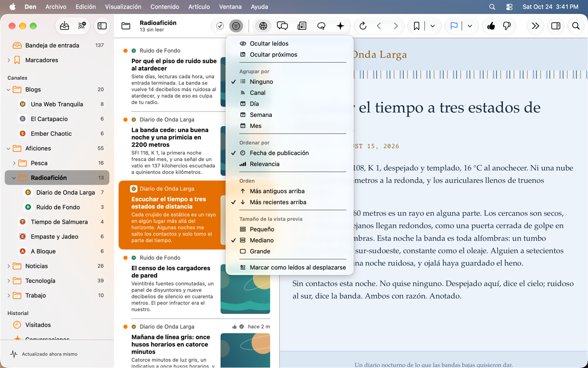Screen dimensions: 588x368
Task: Show more toolbar items with double chevron
Action: (x=536, y=26)
